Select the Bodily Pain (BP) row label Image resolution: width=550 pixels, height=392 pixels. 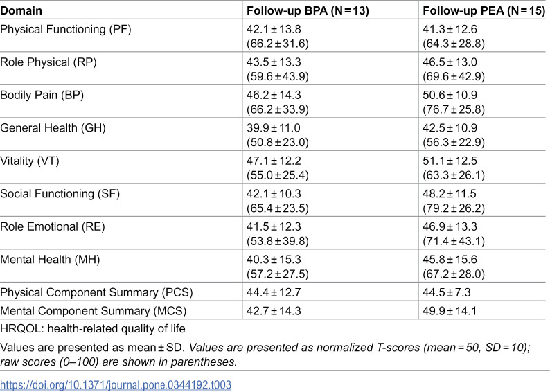42,95
